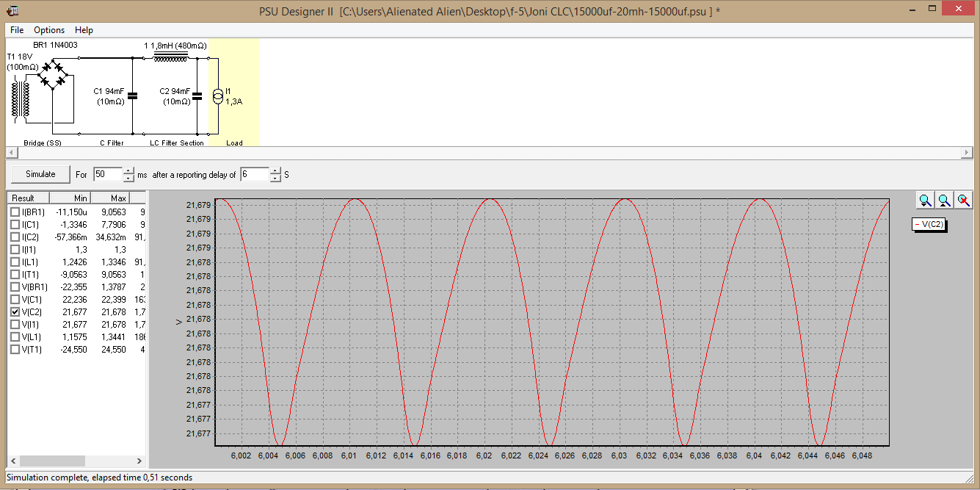Enable the V(C1) trace checkbox
The height and width of the screenshot is (490, 980).
tap(15, 299)
